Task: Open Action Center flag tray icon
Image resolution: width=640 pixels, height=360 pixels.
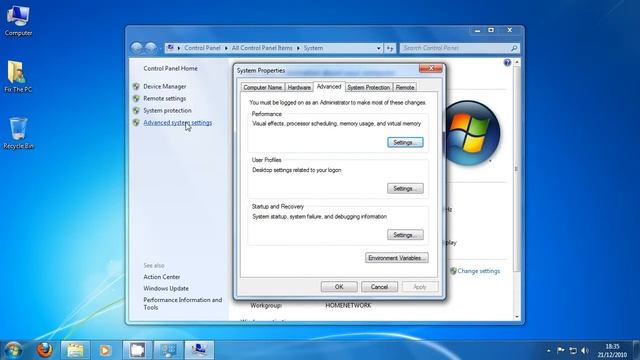Action: pos(560,350)
